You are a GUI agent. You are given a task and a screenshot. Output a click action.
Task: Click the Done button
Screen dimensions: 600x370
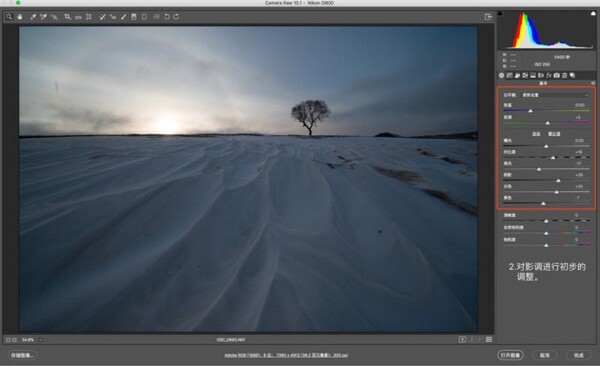point(579,355)
